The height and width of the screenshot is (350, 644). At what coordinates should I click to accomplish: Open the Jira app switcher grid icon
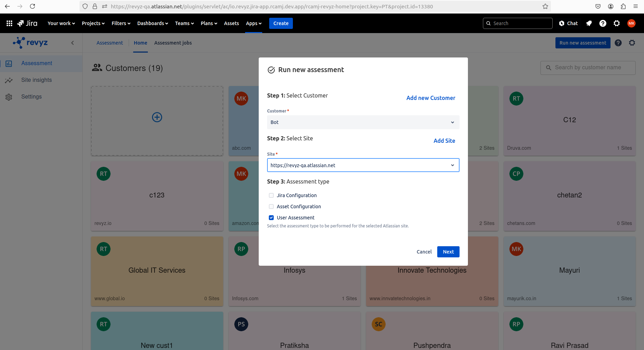9,23
